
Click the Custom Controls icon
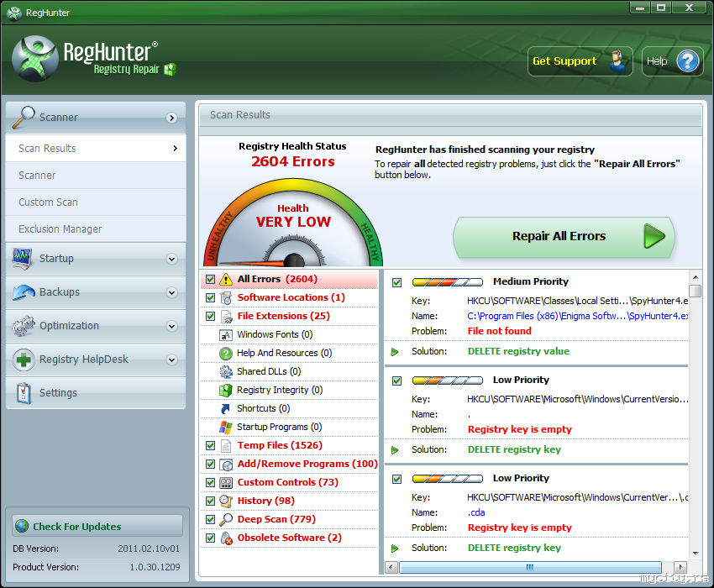click(x=226, y=482)
